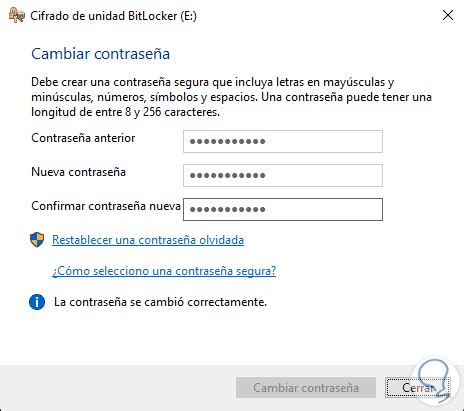Click the gray footer bar left of Cambiar contraseña
This screenshot has width=464, height=411.
click(x=118, y=388)
